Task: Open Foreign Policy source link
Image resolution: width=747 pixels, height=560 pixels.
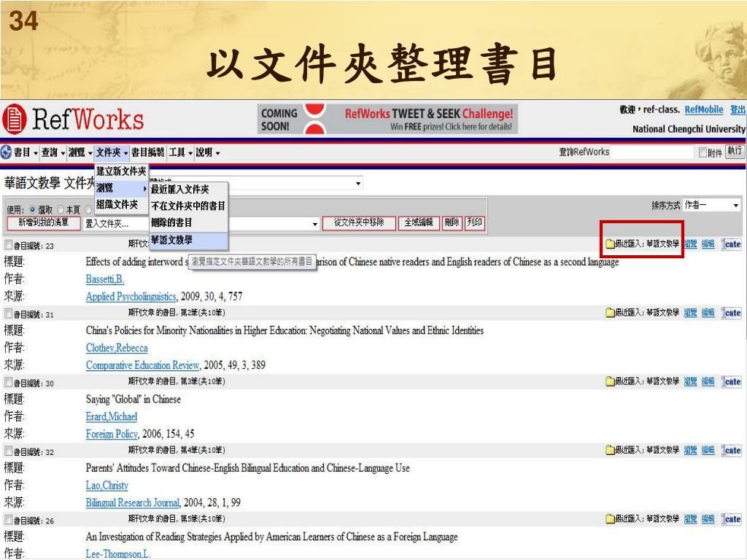Action: coord(112,434)
